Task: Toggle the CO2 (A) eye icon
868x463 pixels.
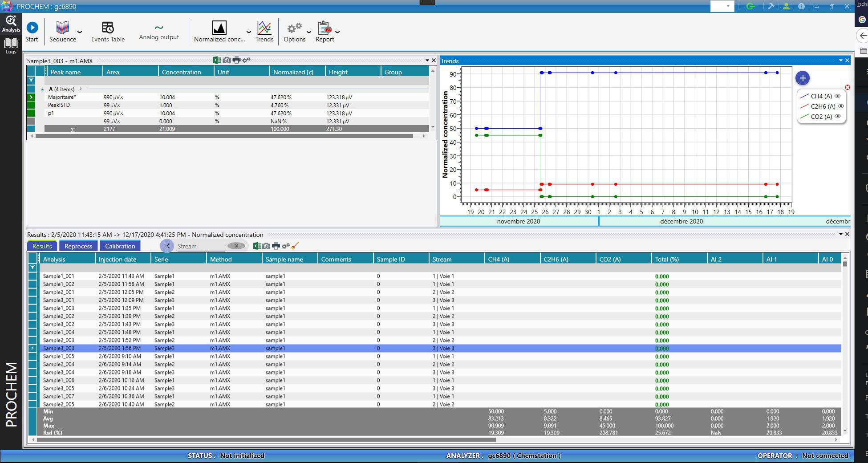Action: click(837, 117)
